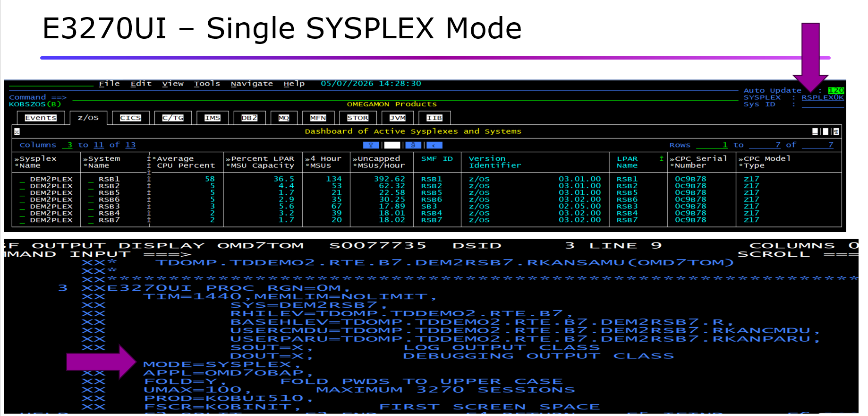The height and width of the screenshot is (416, 868).
Task: Switch to the Events tab
Action: 41,118
